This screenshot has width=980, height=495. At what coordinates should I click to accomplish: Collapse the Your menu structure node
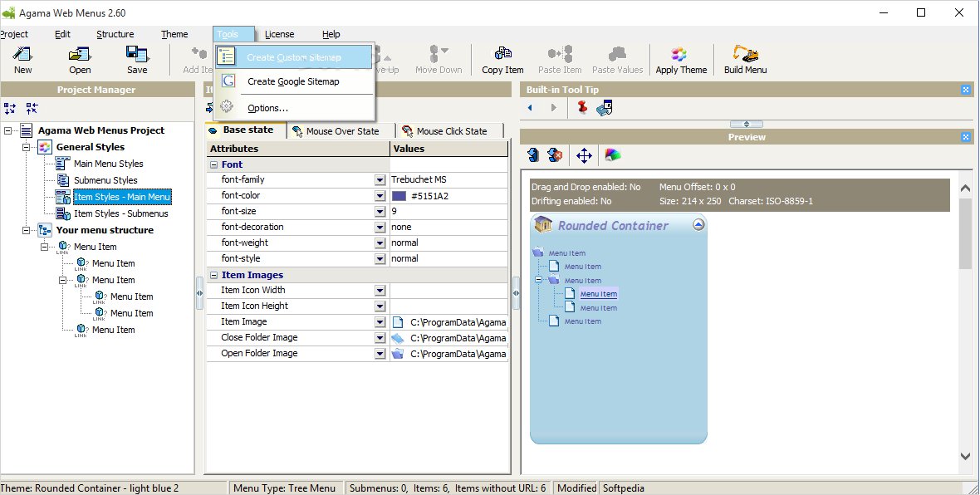click(x=27, y=230)
